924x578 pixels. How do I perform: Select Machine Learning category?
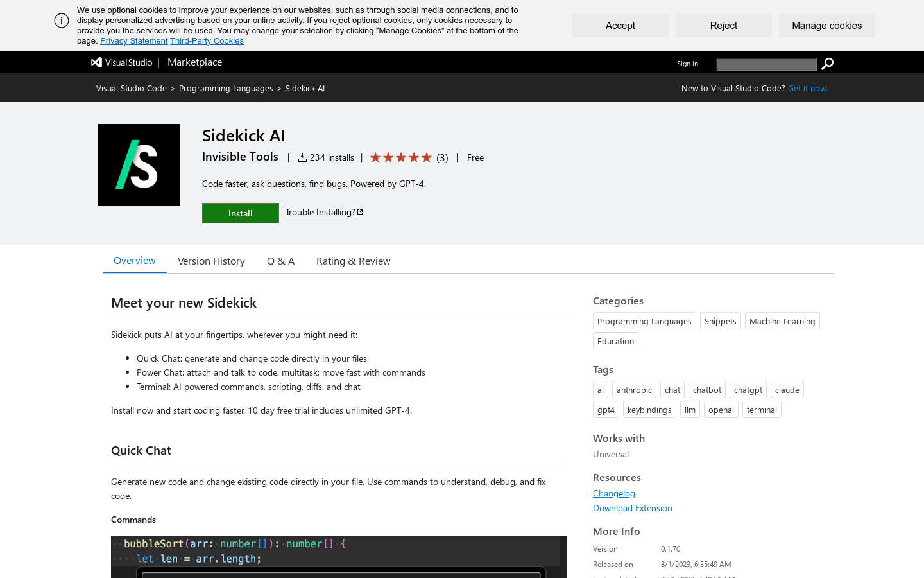coord(782,321)
